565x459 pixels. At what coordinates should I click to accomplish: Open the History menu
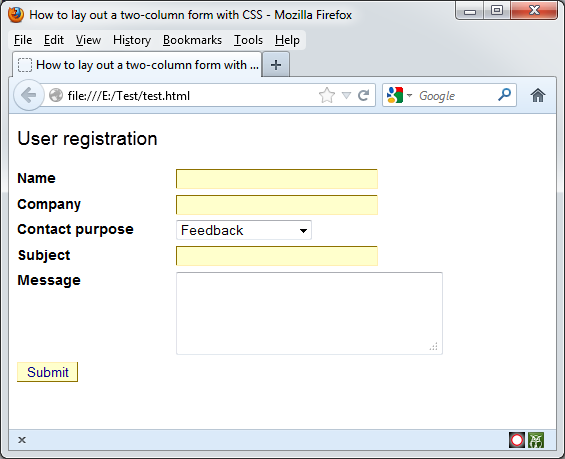(x=132, y=40)
